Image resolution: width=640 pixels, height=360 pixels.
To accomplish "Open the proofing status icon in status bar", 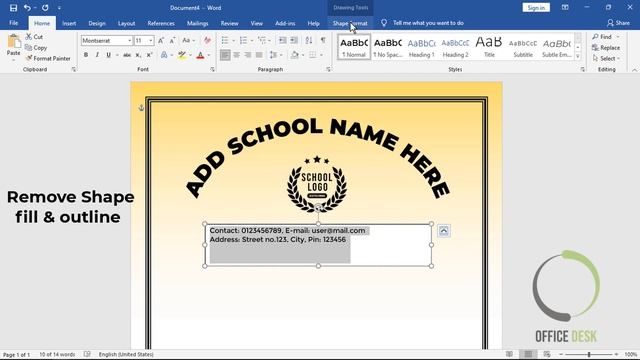I will click(87, 354).
